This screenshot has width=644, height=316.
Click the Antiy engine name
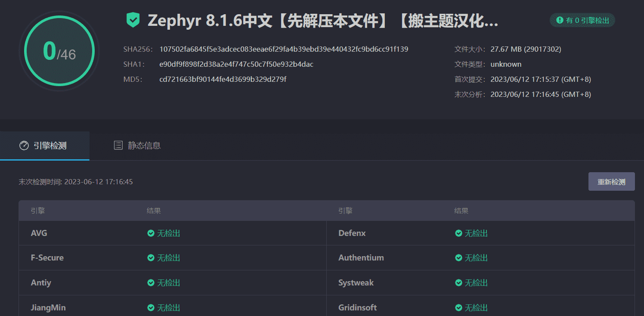coord(41,283)
